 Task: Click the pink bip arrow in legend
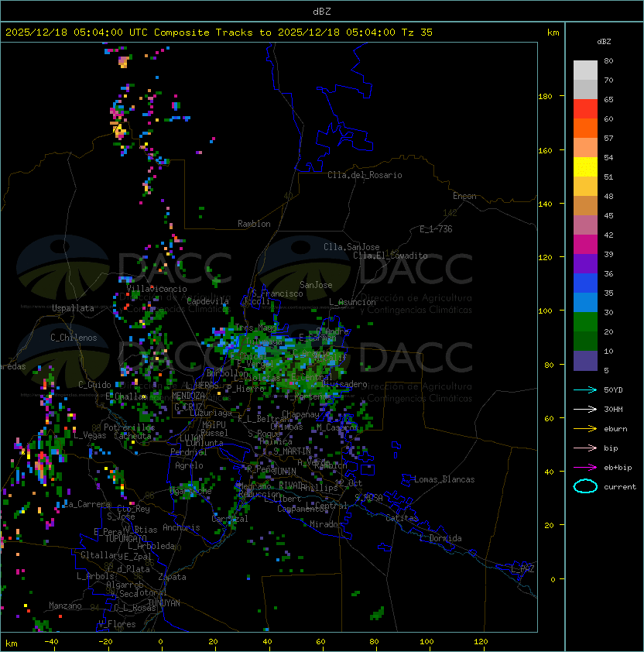coord(585,448)
